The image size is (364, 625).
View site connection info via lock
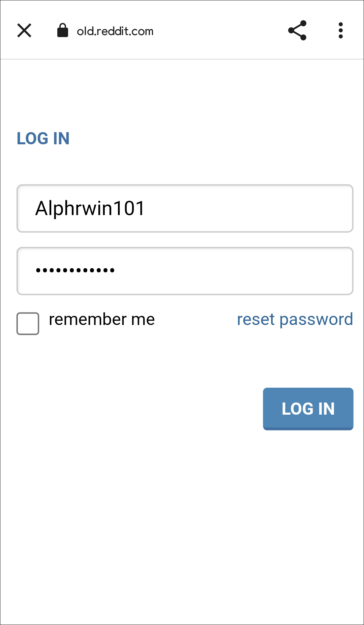[63, 31]
